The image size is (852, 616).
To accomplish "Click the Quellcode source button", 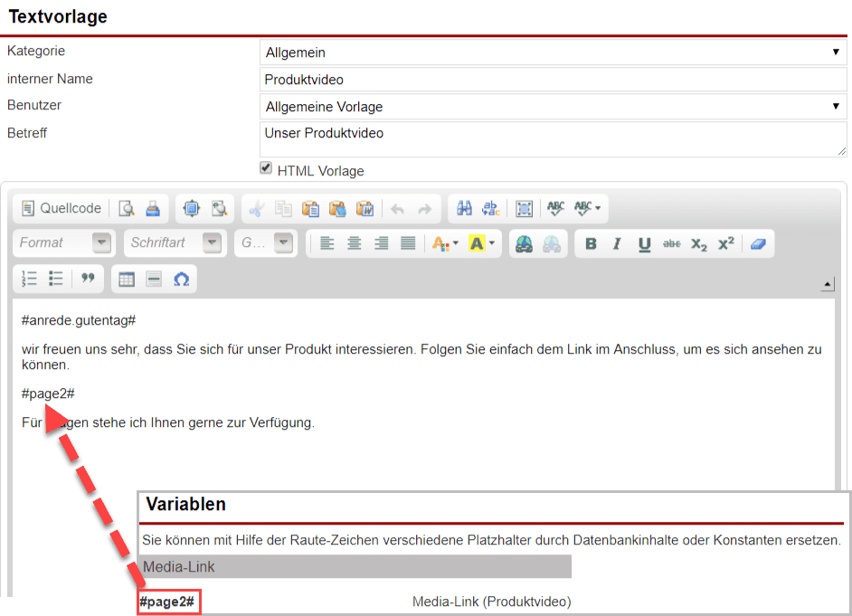I will pos(62,208).
